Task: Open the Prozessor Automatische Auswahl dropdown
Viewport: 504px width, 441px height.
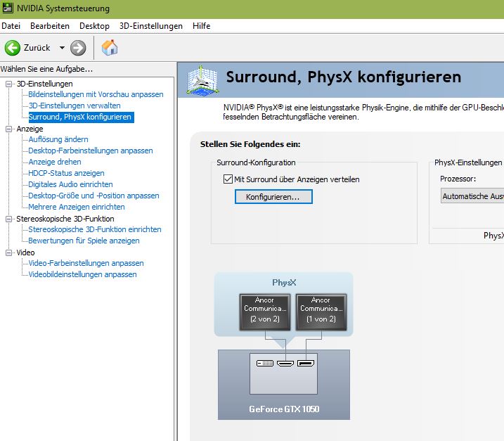Action: (472, 196)
